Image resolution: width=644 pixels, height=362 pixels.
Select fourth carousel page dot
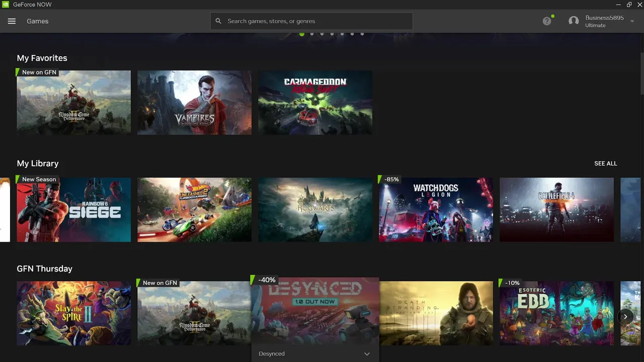coord(332,34)
